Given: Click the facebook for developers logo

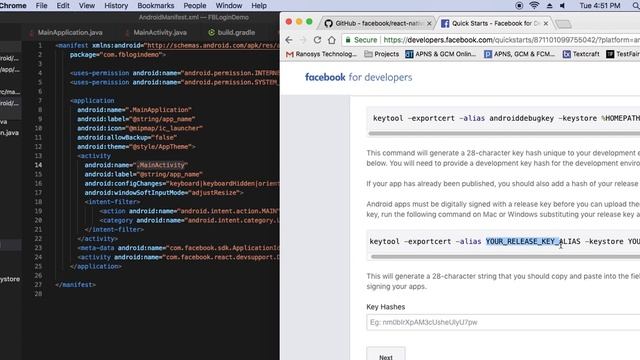Looking at the screenshot, I should point(358,77).
